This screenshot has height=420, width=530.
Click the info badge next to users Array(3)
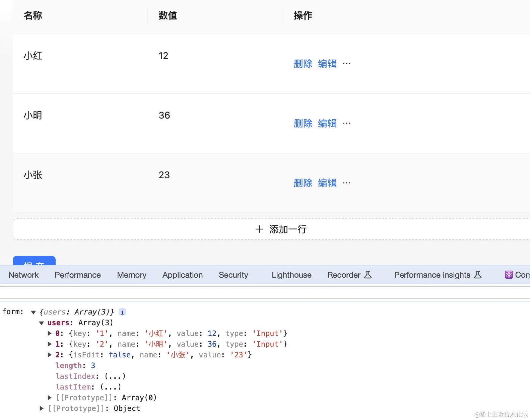[122, 312]
